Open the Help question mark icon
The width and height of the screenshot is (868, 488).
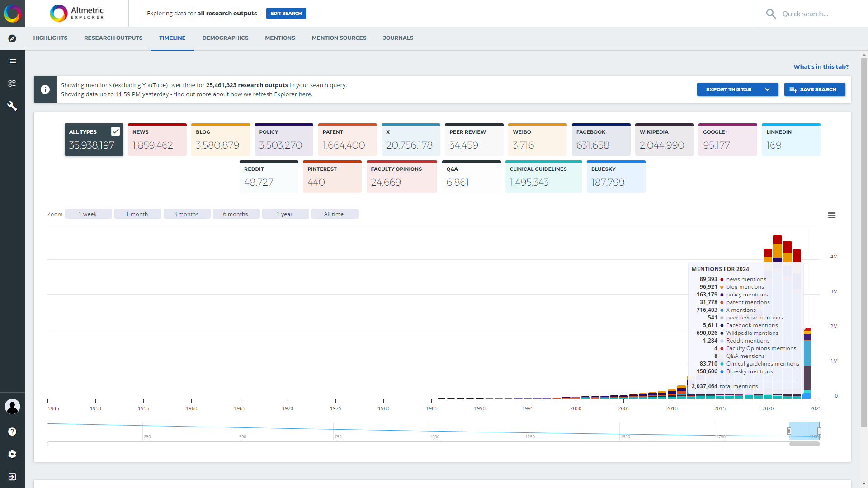click(x=12, y=432)
